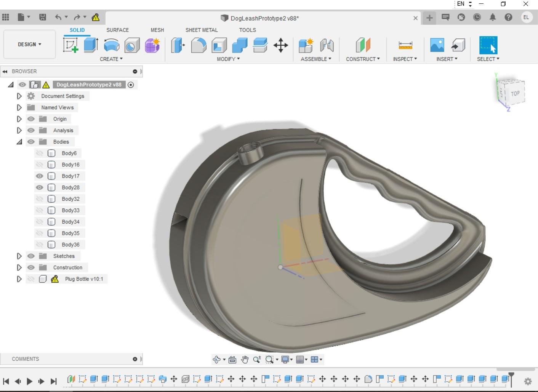538x392 pixels.
Task: Launch the Create Form tool
Action: click(152, 45)
